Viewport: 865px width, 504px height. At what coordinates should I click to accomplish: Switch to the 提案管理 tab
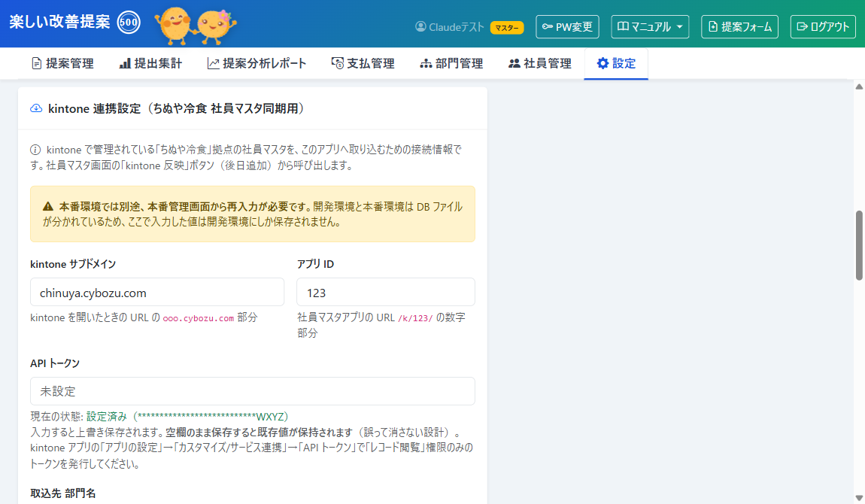point(62,63)
